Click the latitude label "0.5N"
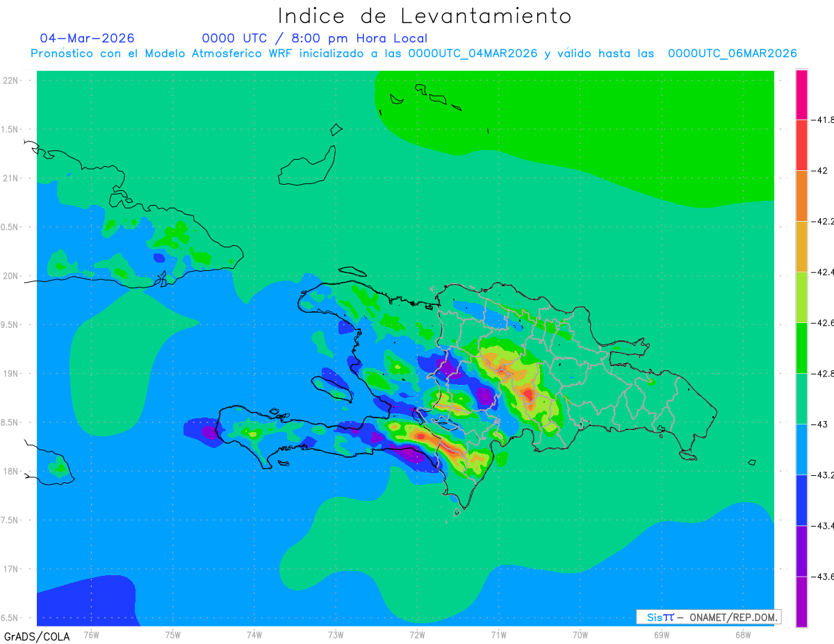Screen dimensions: 834x644 coord(9,227)
